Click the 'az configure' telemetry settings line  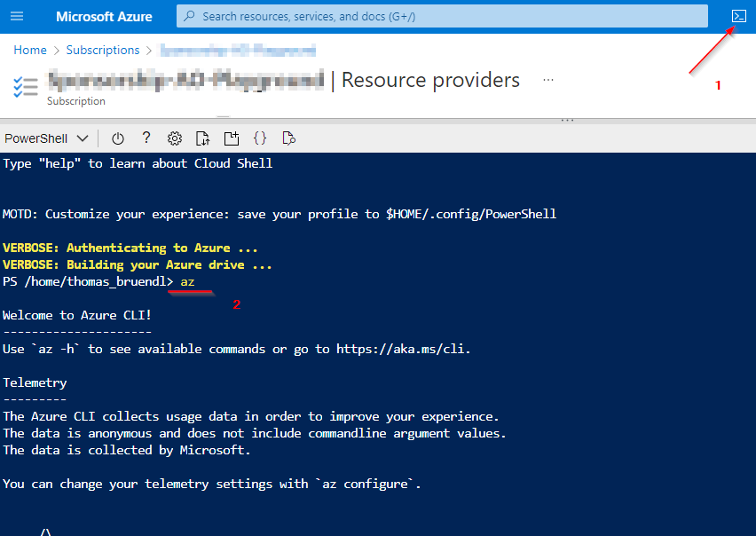coord(212,485)
